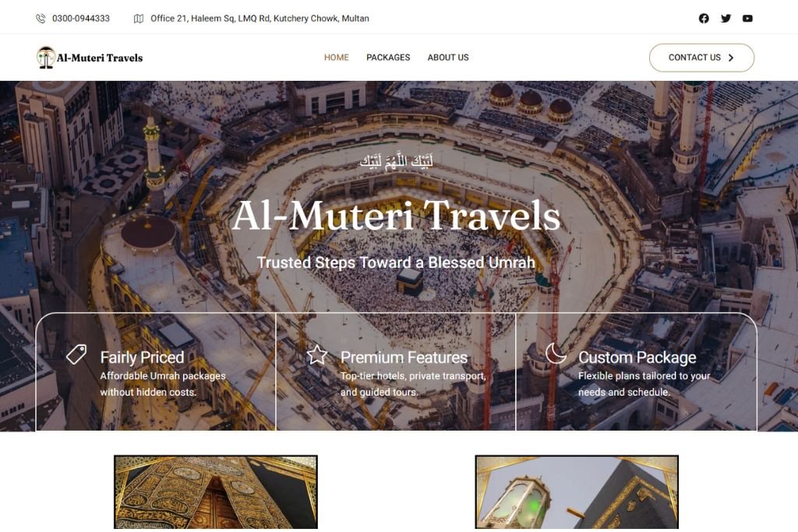Click the crescent moon icon for Custom Package
The width and height of the screenshot is (798, 532).
(x=555, y=353)
